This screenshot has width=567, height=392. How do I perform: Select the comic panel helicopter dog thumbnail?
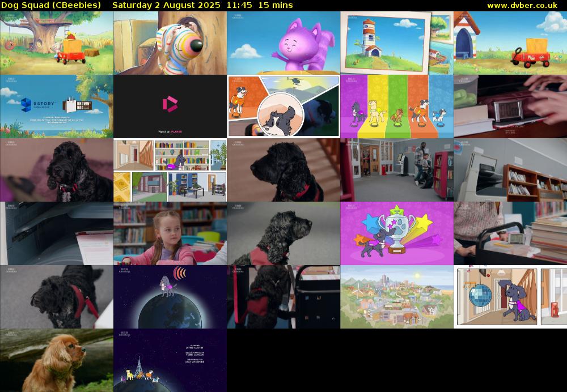click(x=283, y=106)
